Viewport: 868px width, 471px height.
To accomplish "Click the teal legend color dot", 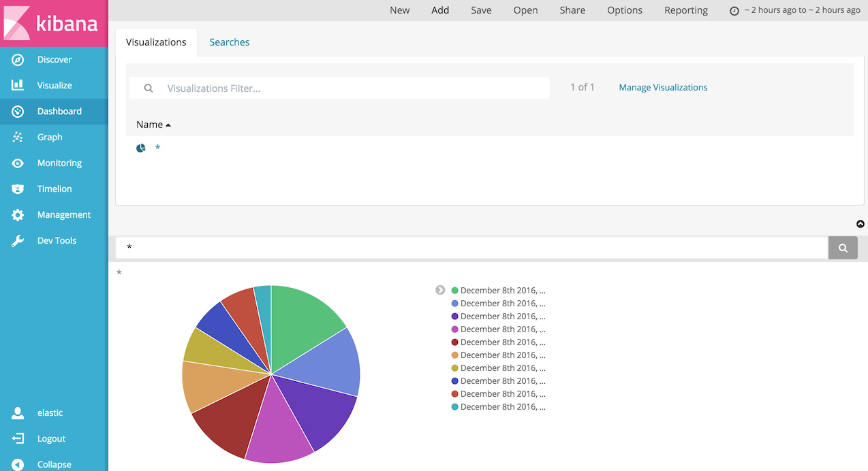I will tap(454, 407).
